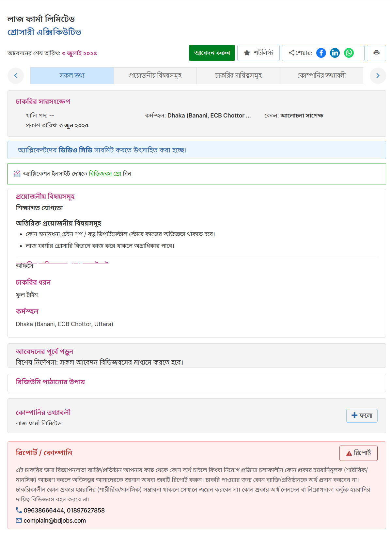Click the আবেদনের পূর্বে পড়ুন heading
Viewport: 392px width, 535px height.
44,352
